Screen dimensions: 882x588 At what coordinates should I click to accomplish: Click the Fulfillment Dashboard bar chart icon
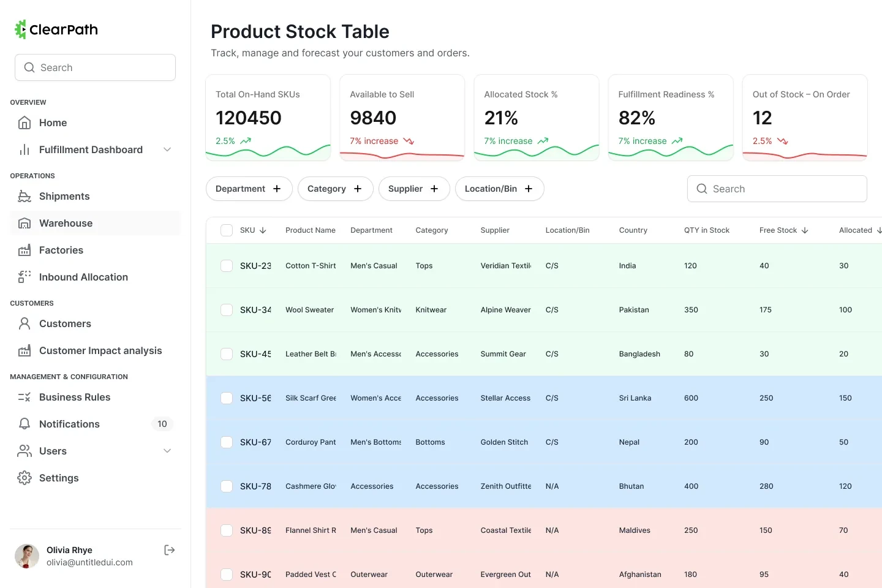(x=24, y=149)
